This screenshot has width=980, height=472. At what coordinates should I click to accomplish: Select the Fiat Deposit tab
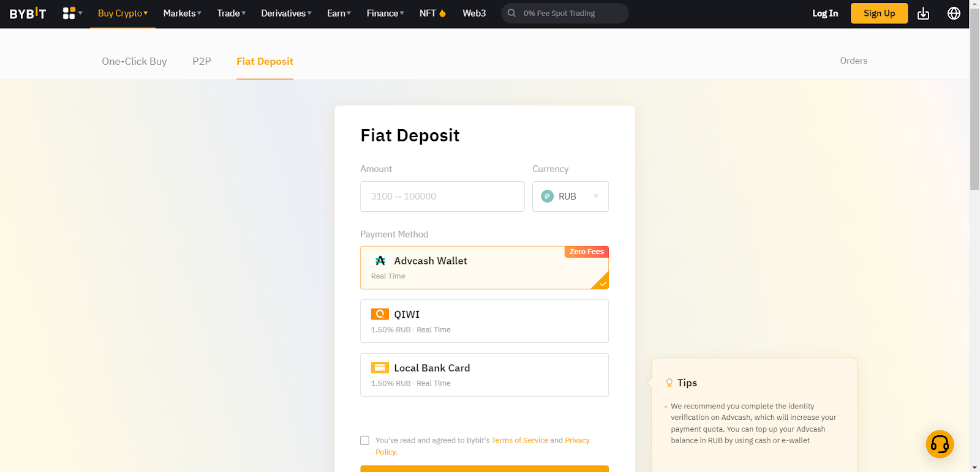click(265, 61)
